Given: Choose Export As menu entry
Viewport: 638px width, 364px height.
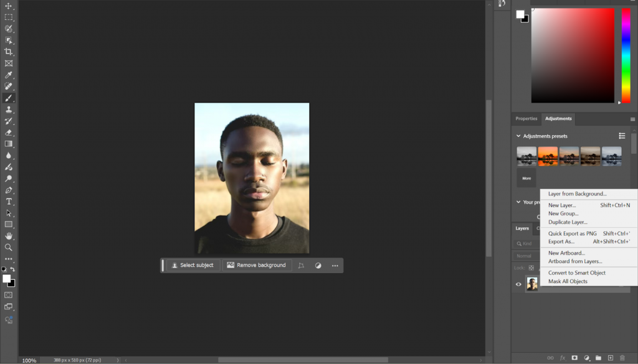Looking at the screenshot, I should point(561,241).
